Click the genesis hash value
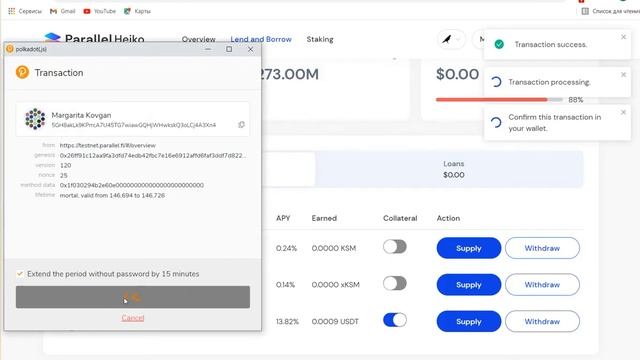The image size is (640, 360). 153,156
